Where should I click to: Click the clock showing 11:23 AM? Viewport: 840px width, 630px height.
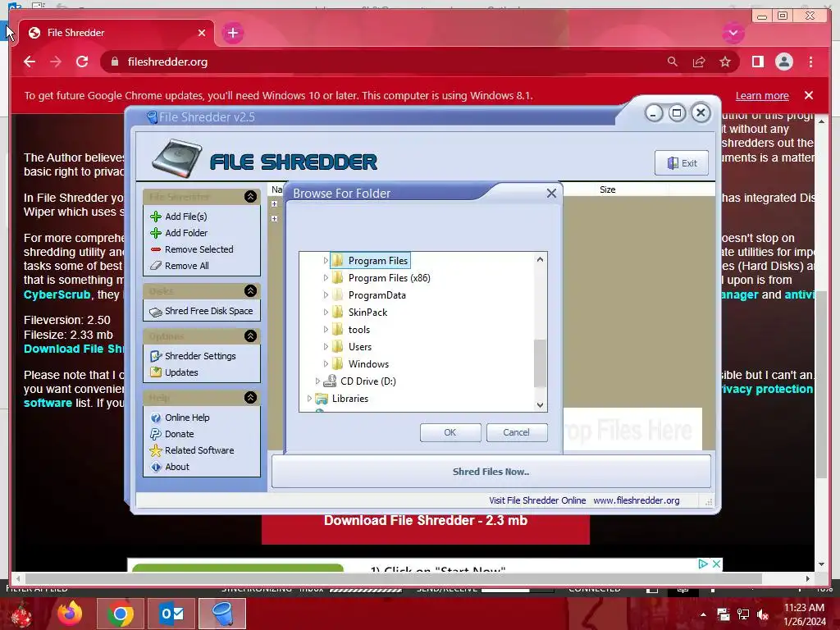[x=804, y=608]
